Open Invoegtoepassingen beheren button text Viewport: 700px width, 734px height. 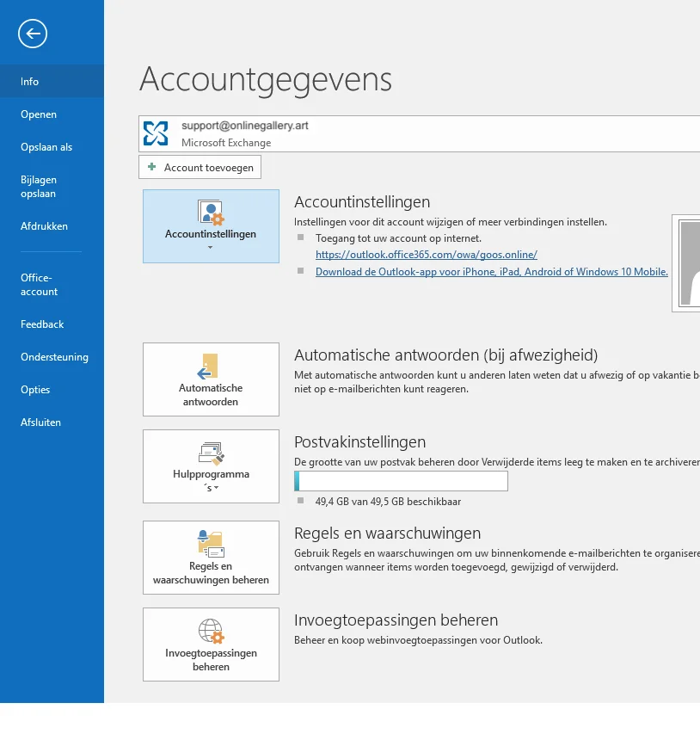click(211, 660)
